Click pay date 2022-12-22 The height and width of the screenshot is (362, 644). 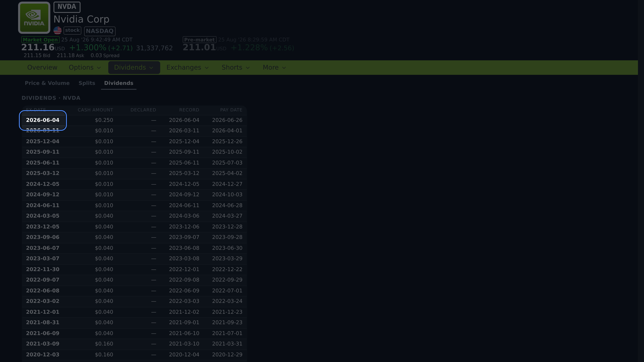point(227,269)
